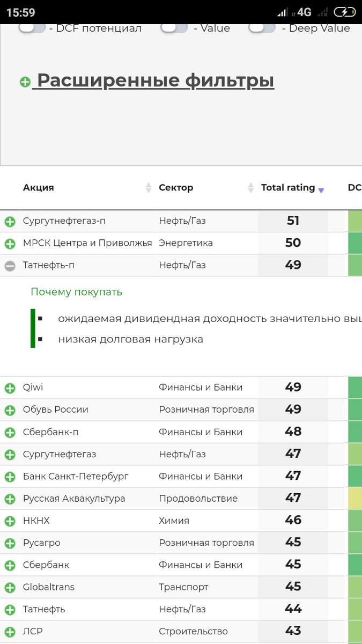
Task: Click the rating 51 cell
Action: click(293, 221)
